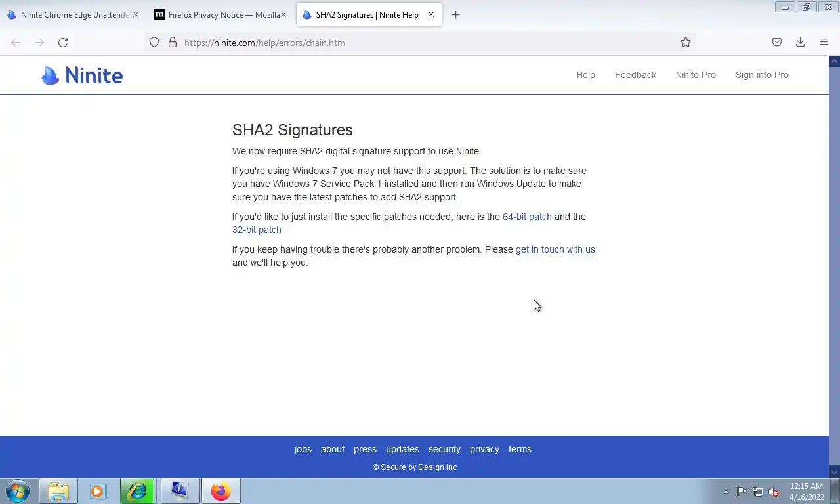
Task: Open the jobs footer link
Action: tap(303, 449)
